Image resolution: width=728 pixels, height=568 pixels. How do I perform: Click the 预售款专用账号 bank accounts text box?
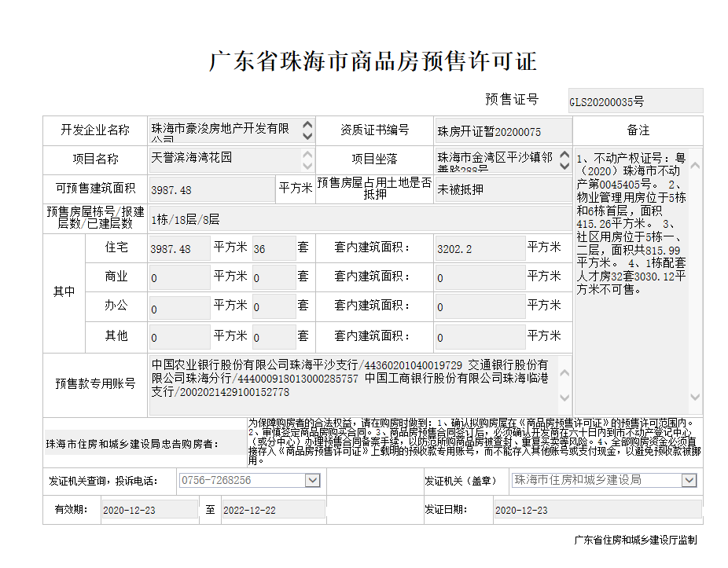tap(351, 385)
